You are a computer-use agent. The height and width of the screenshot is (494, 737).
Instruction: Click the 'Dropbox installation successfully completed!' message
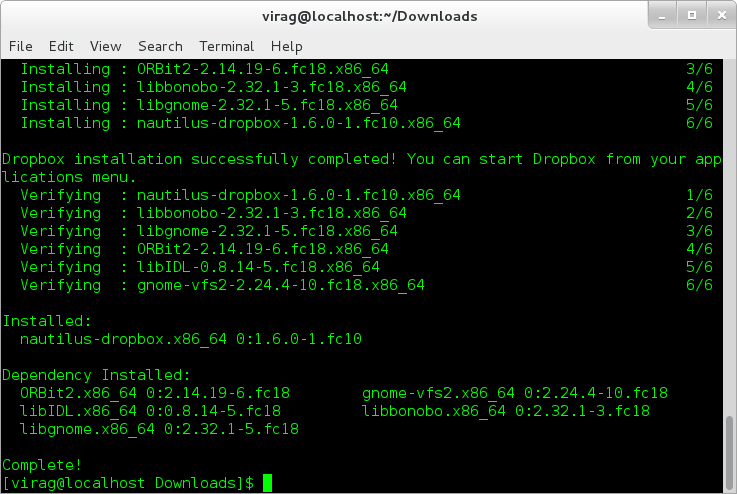click(x=199, y=159)
